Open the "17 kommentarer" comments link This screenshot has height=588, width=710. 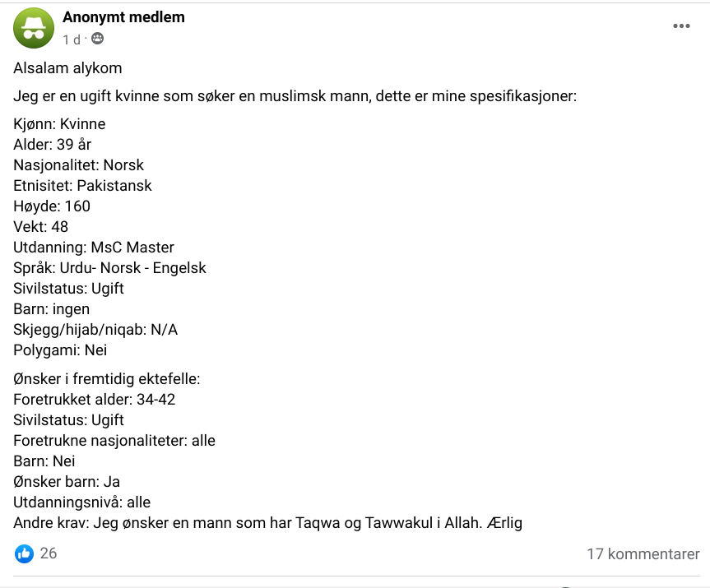click(x=643, y=554)
